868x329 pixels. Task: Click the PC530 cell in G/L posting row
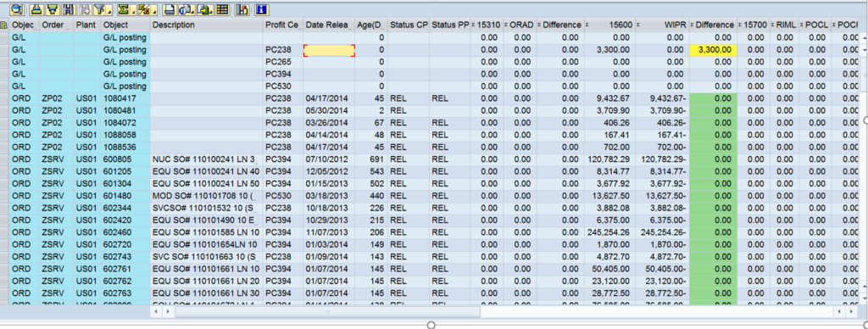(283, 86)
